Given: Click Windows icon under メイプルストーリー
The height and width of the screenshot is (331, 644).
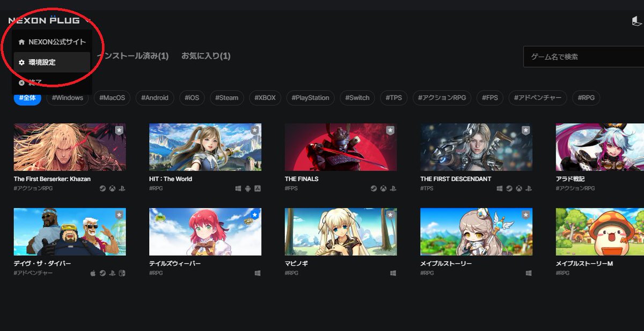Looking at the screenshot, I should pos(529,274).
